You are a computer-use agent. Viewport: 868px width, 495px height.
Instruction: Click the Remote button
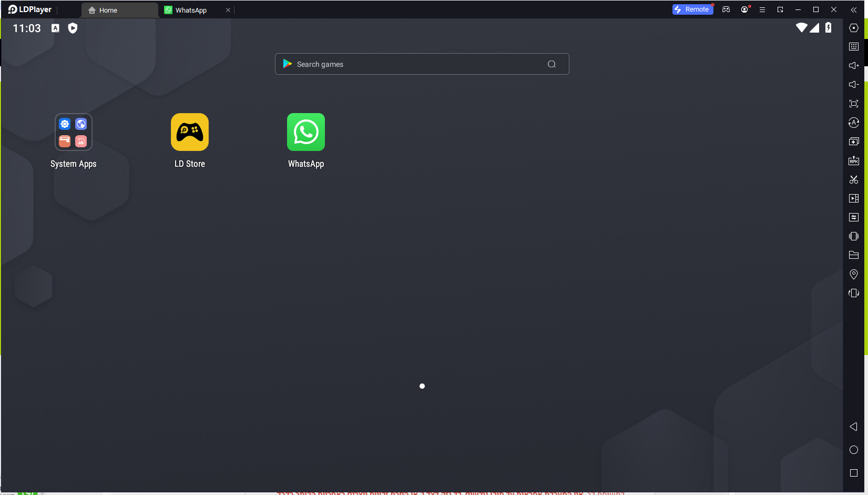pos(692,9)
